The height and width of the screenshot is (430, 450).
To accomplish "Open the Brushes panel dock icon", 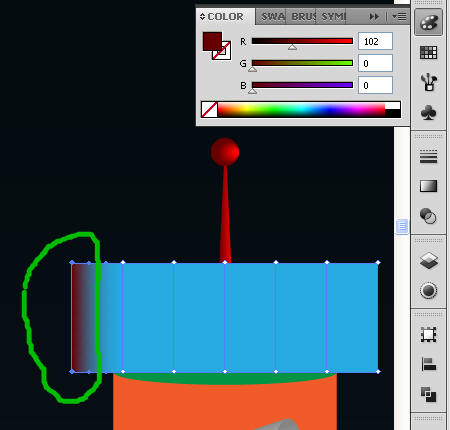I will [x=428, y=82].
